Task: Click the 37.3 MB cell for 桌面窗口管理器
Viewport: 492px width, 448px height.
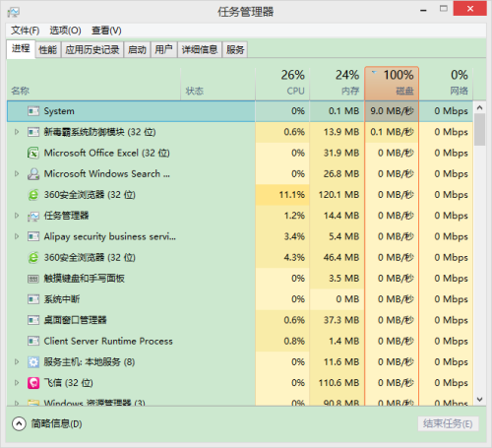Action: [337, 320]
